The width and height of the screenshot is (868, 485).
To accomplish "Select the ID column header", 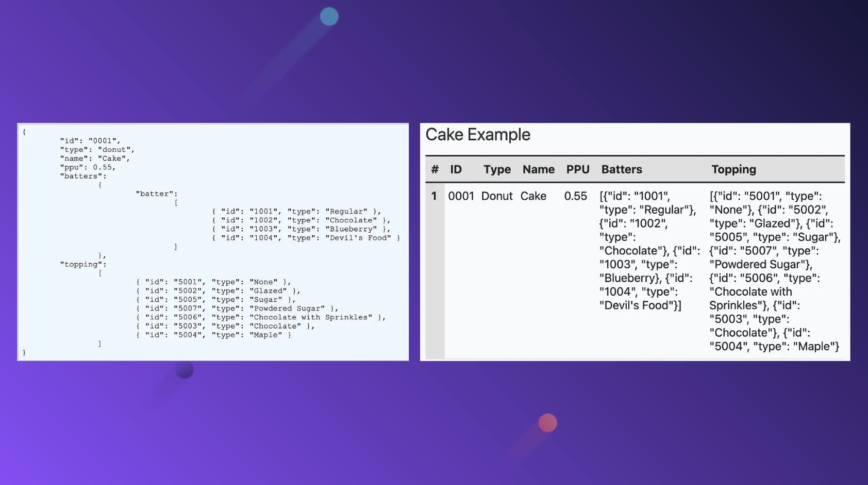I will [456, 169].
